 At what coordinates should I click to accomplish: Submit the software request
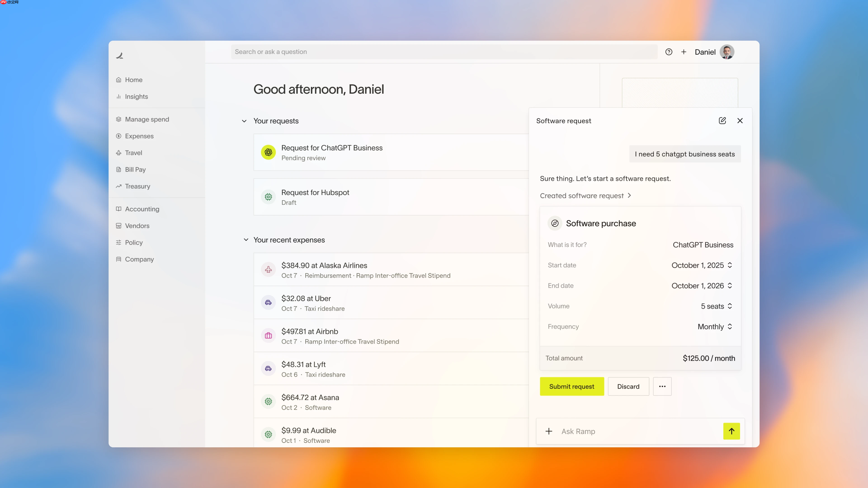point(571,386)
